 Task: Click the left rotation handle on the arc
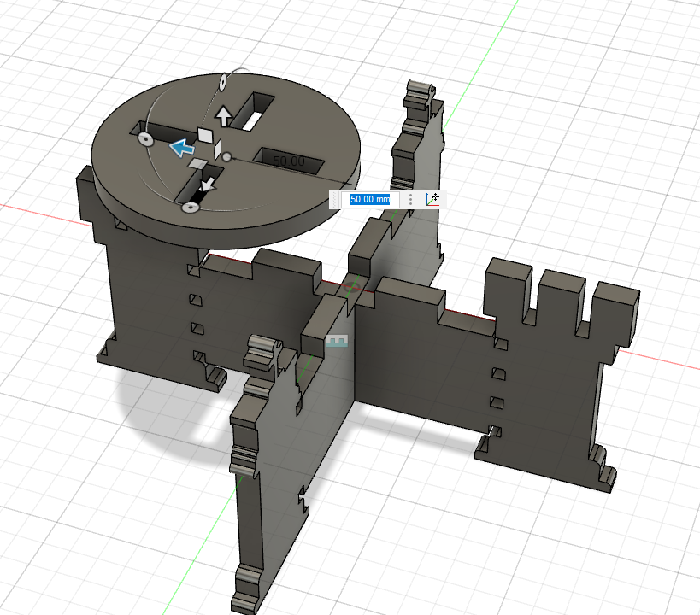(145, 140)
